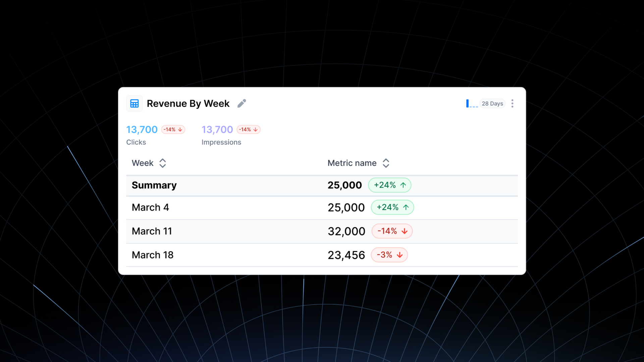Select the Summary row label
This screenshot has height=362, width=644.
coord(154,185)
